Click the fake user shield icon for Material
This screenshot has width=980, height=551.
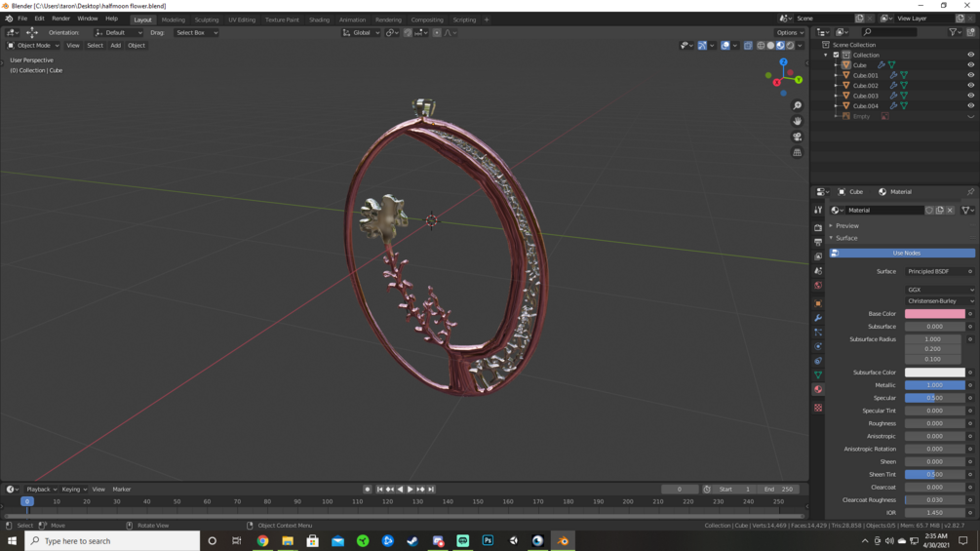click(x=929, y=210)
